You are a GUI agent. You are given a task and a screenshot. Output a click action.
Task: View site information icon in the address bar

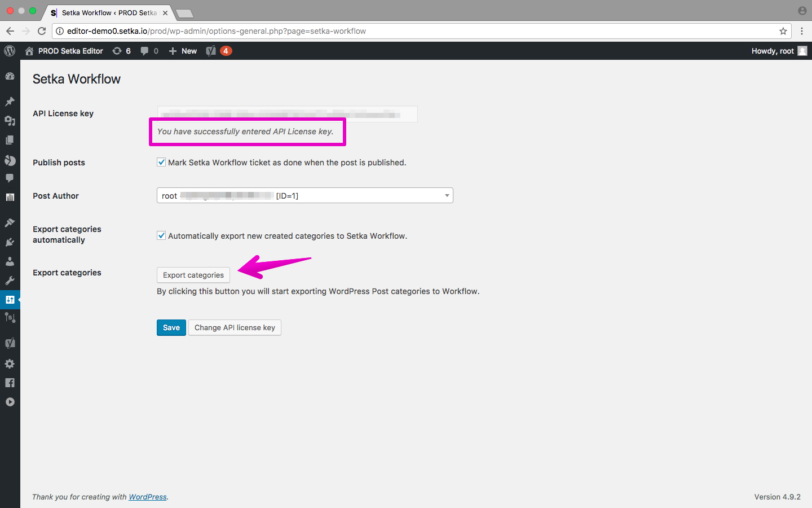coord(60,31)
